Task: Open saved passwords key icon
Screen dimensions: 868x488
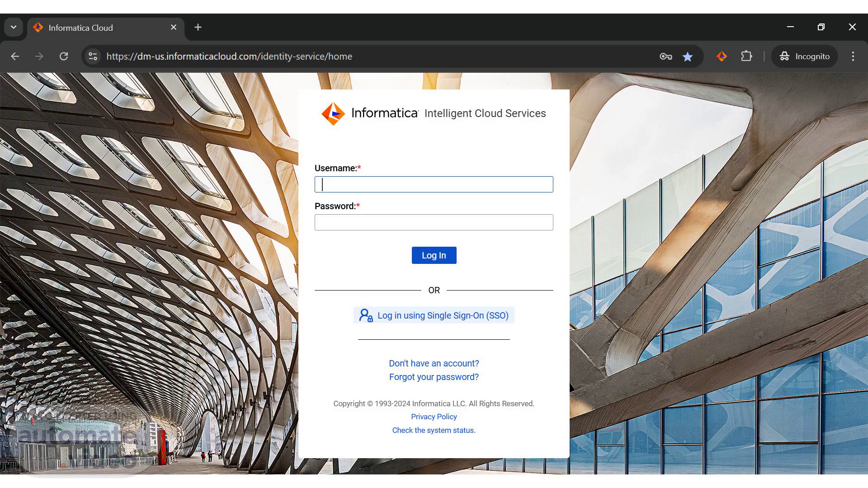Action: [665, 56]
